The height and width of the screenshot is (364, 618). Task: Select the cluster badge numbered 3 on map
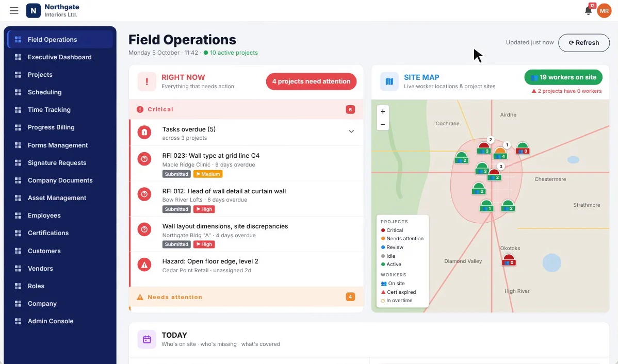pyautogui.click(x=500, y=166)
